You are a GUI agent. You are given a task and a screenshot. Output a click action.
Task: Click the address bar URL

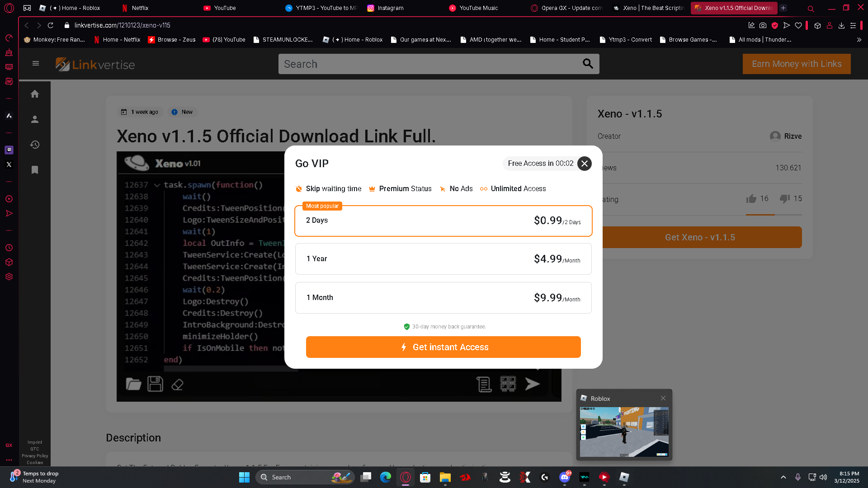tap(122, 25)
